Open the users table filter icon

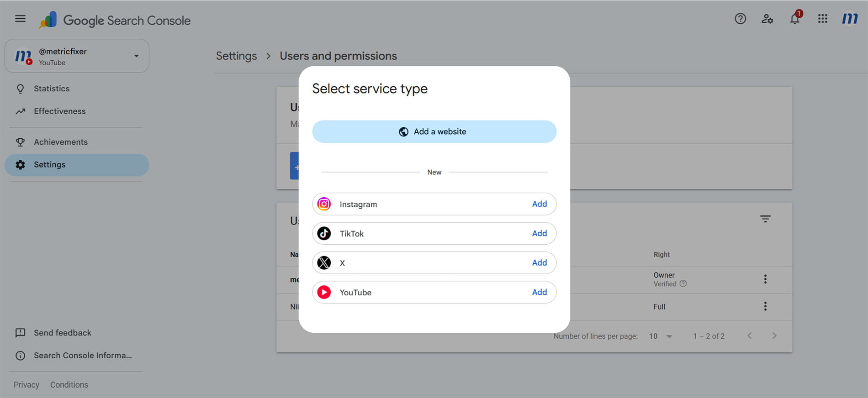tap(765, 219)
